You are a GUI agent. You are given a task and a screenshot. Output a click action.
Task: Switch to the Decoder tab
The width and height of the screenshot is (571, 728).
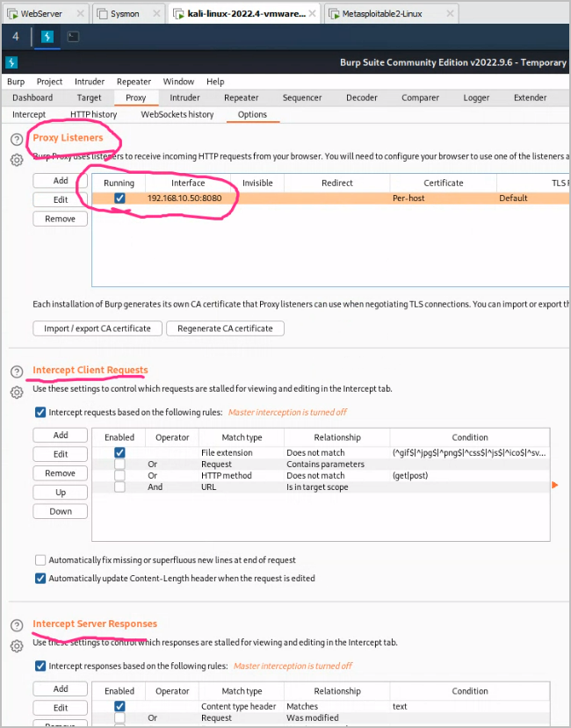coord(361,97)
